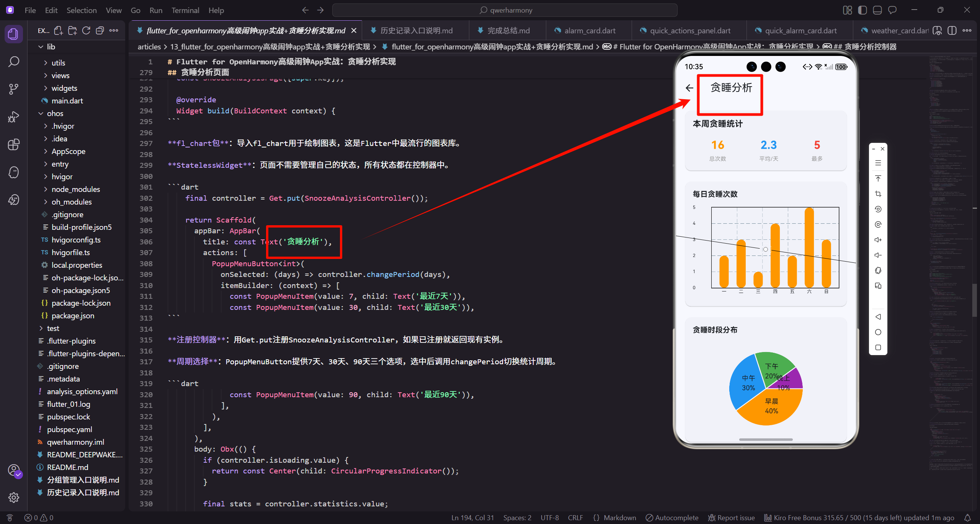Increase the emulator volume
980x524 pixels.
click(x=878, y=240)
